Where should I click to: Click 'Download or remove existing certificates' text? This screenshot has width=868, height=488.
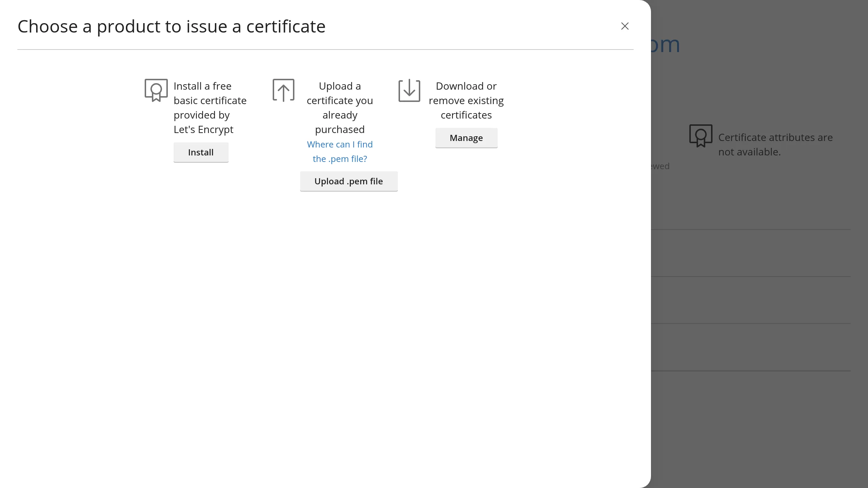click(x=466, y=100)
